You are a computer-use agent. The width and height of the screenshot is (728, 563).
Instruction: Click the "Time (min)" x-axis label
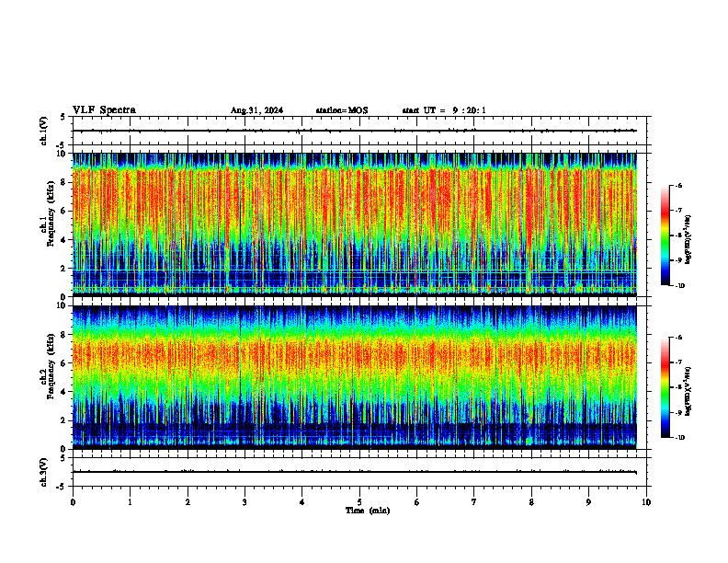368,511
